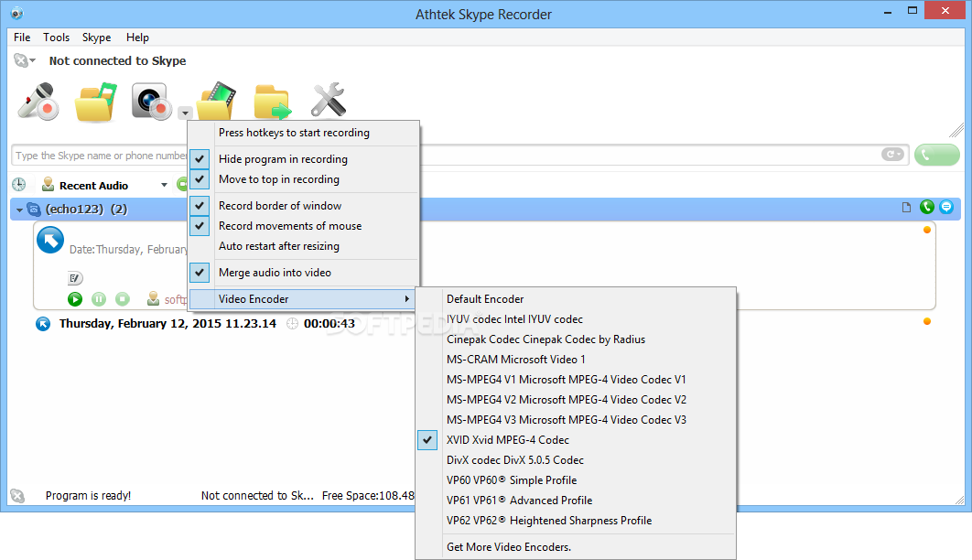Click the Recent Audio contact icon
This screenshot has height=560, width=972.
(48, 185)
